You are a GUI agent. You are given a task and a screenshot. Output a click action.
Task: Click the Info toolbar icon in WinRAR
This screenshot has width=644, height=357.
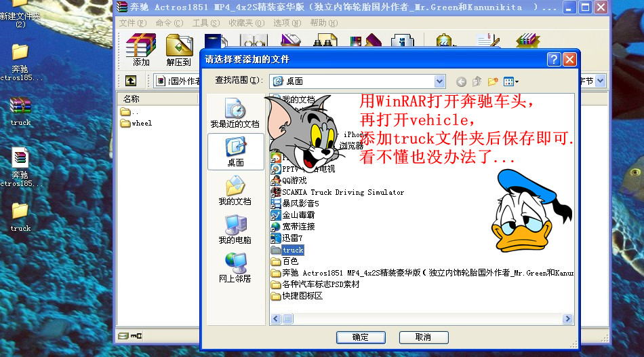click(x=402, y=40)
